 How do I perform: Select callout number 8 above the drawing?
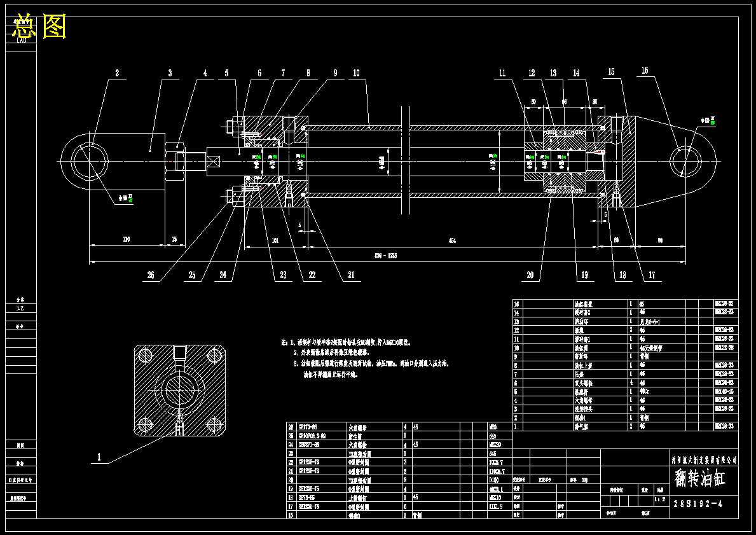[x=308, y=73]
